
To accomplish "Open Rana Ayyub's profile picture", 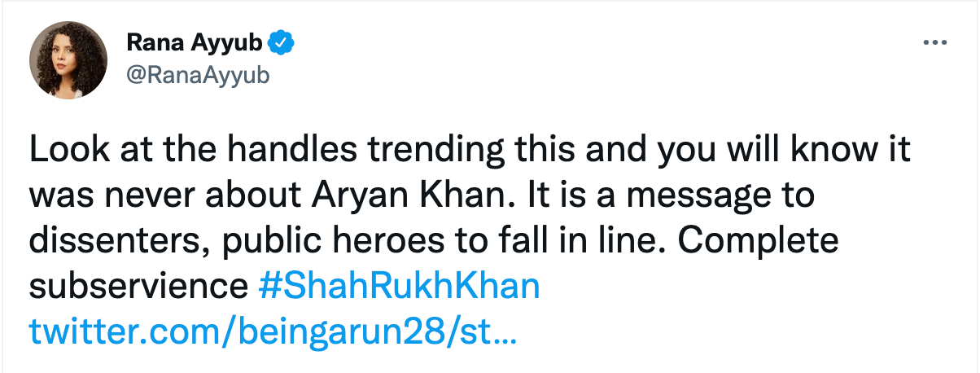I will [x=68, y=61].
